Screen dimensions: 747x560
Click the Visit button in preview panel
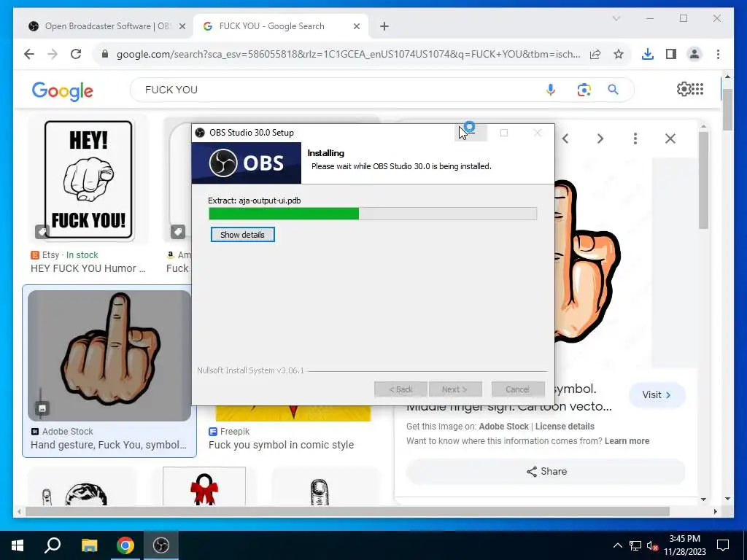point(657,394)
